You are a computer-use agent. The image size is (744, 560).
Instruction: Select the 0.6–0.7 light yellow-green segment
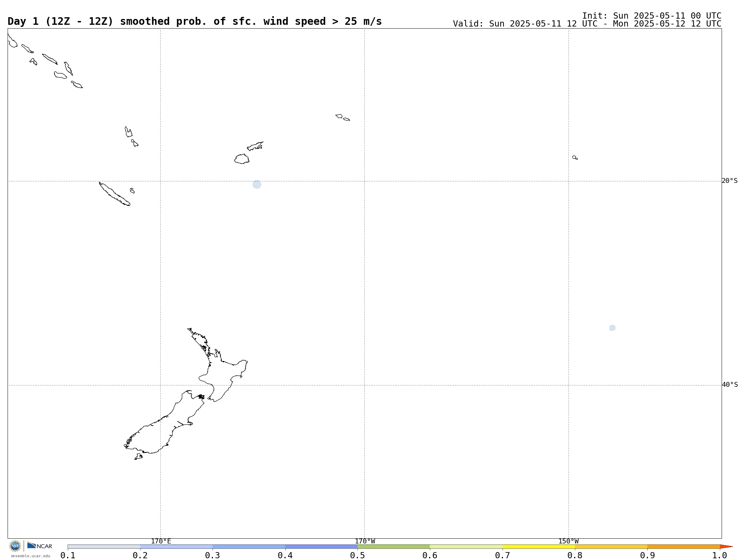[x=466, y=547]
